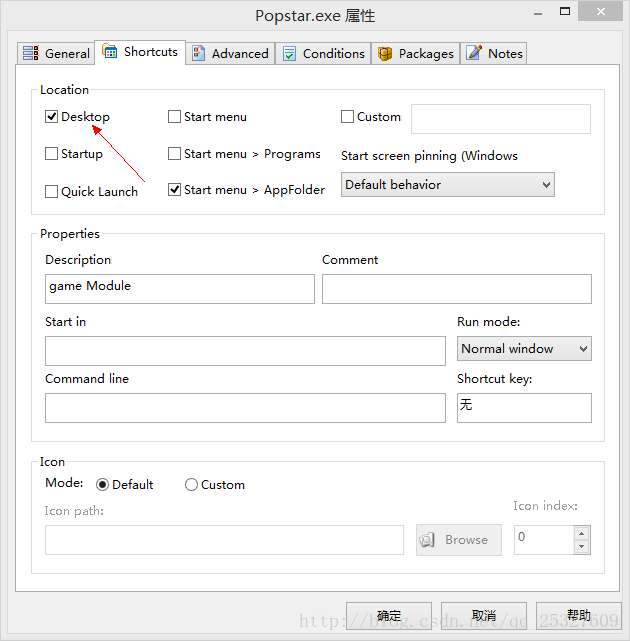Click the Shortcuts tab folder icon
The image size is (630, 641).
[110, 51]
